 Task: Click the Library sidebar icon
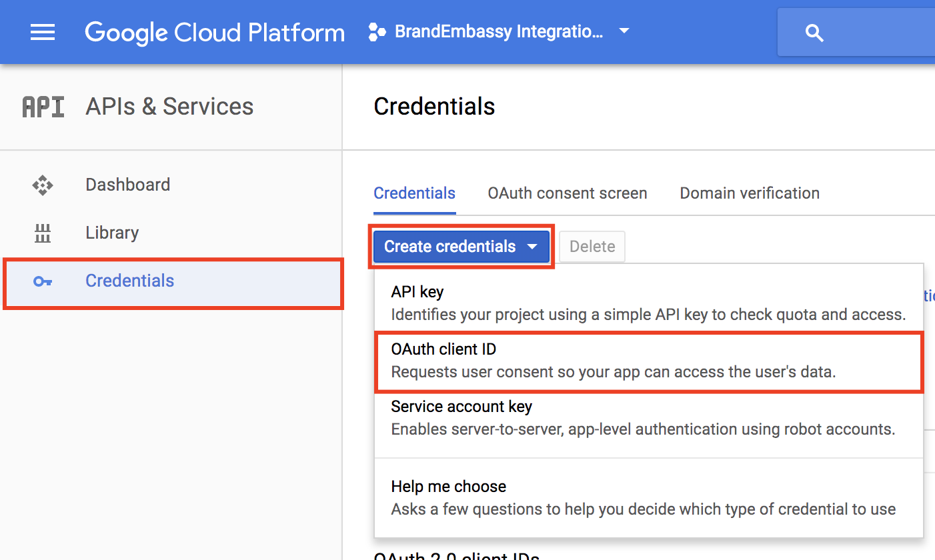(43, 233)
